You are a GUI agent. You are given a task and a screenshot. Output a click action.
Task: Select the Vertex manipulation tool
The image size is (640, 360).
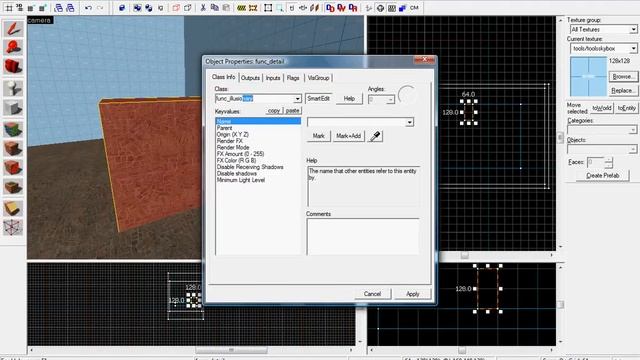pyautogui.click(x=13, y=227)
